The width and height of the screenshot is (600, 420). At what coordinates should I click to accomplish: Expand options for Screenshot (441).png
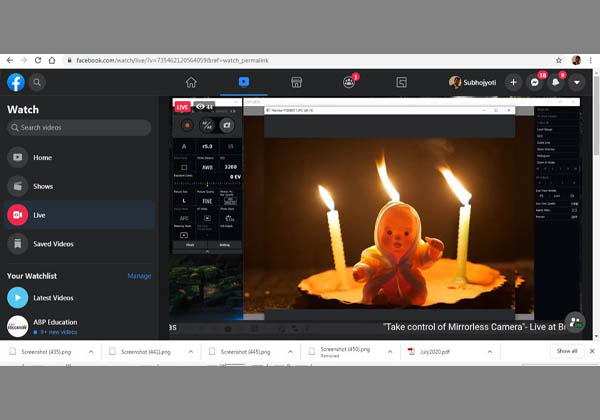pos(191,352)
